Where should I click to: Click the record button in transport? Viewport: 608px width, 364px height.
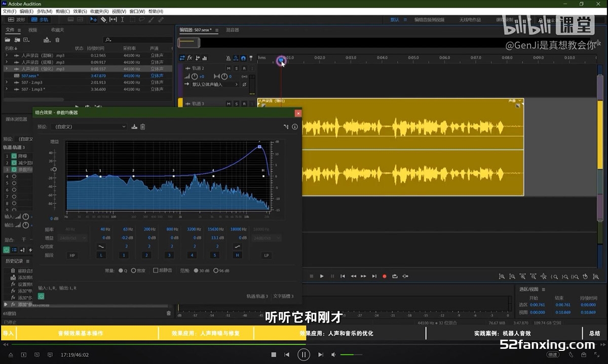[385, 276]
